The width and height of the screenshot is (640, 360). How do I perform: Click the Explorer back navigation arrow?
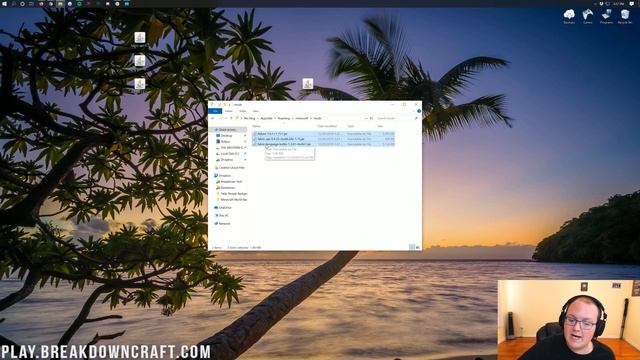(x=213, y=118)
